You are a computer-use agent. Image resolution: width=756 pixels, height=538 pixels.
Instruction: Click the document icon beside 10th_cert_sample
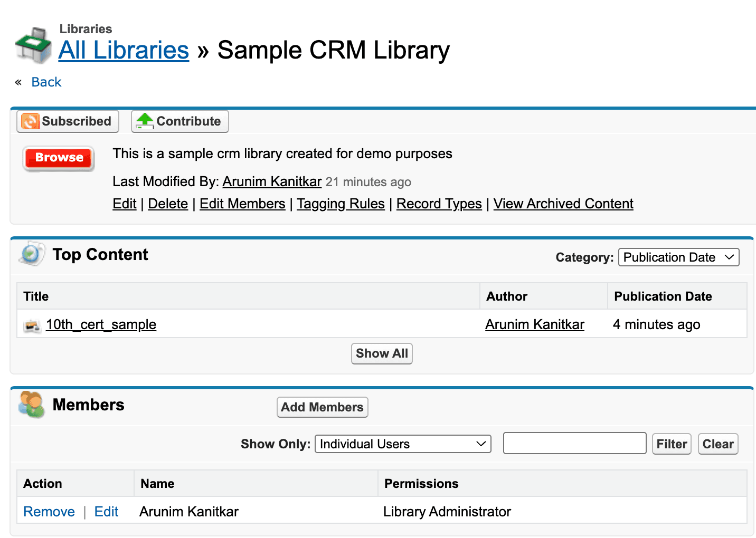32,325
